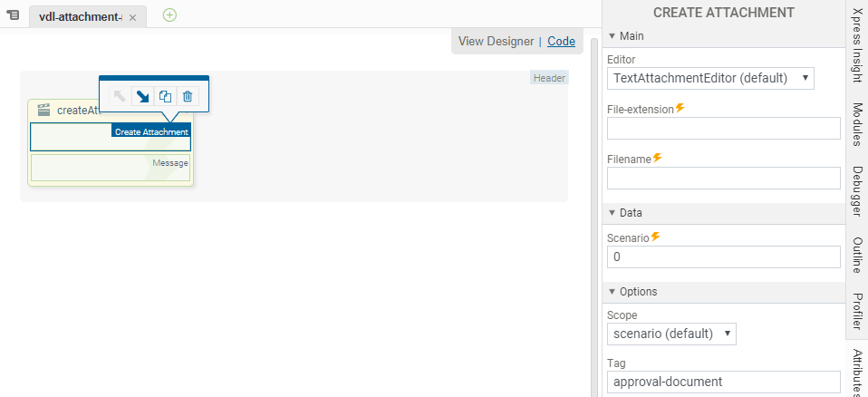Open the Scope dropdown
Screen dimensions: 868x397
671,334
